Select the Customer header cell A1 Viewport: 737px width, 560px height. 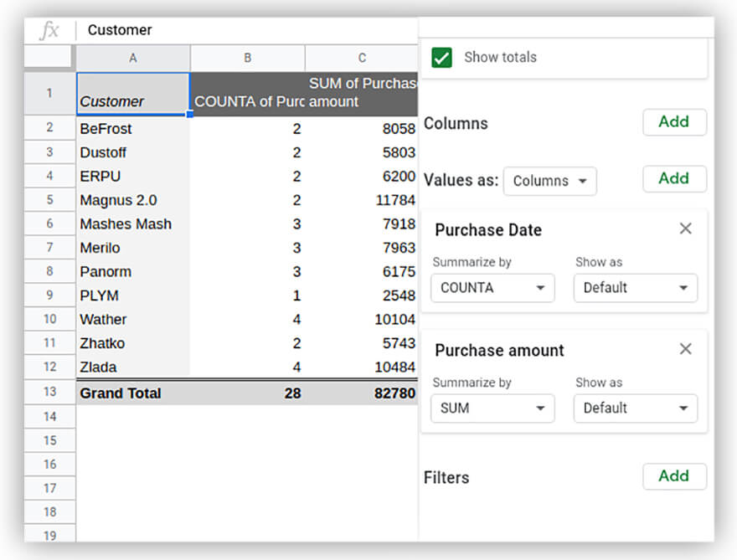point(132,94)
